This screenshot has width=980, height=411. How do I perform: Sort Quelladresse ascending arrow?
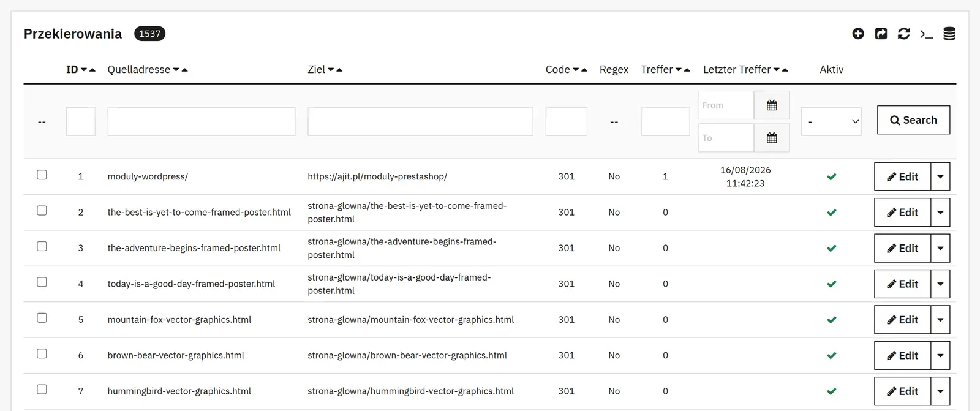click(184, 70)
